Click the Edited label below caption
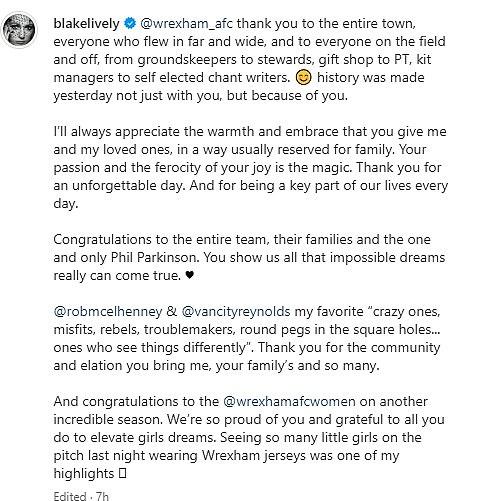Image resolution: width=478 pixels, height=501 pixels. (70, 496)
